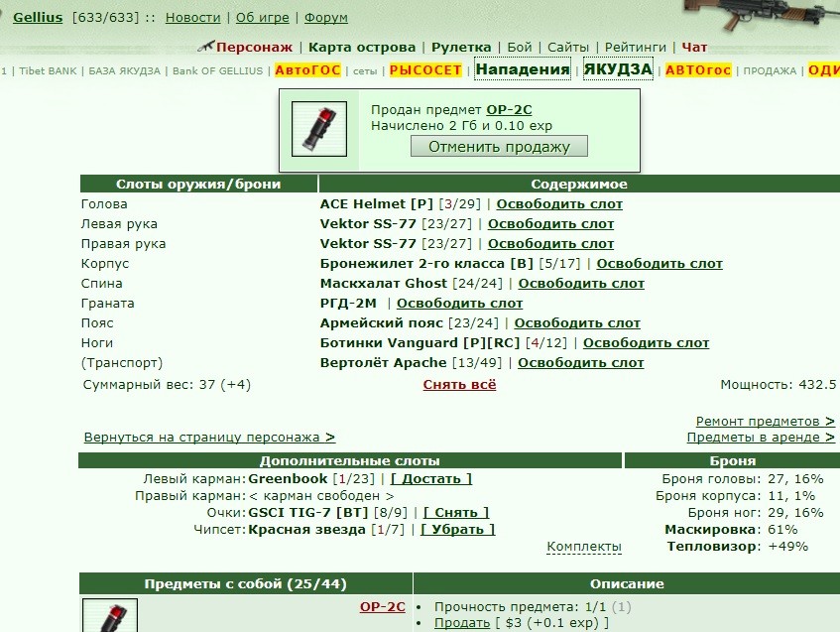Open the Рулетка menu item

(461, 48)
